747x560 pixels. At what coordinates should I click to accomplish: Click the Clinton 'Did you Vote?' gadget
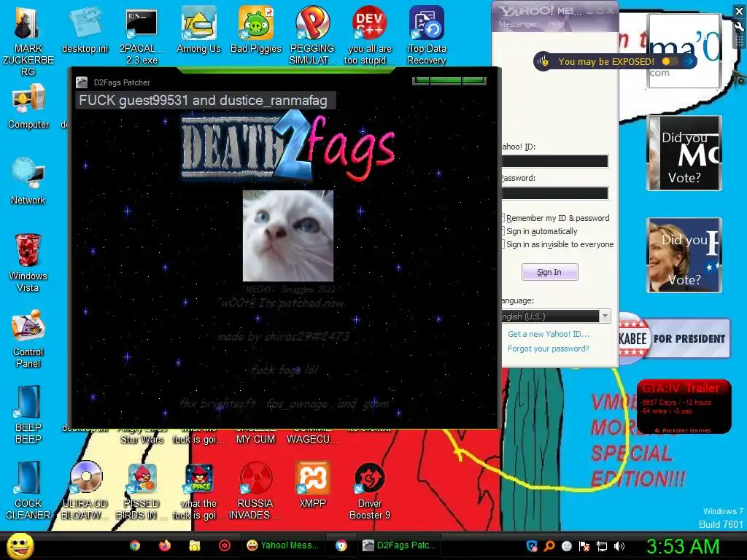[x=684, y=255]
